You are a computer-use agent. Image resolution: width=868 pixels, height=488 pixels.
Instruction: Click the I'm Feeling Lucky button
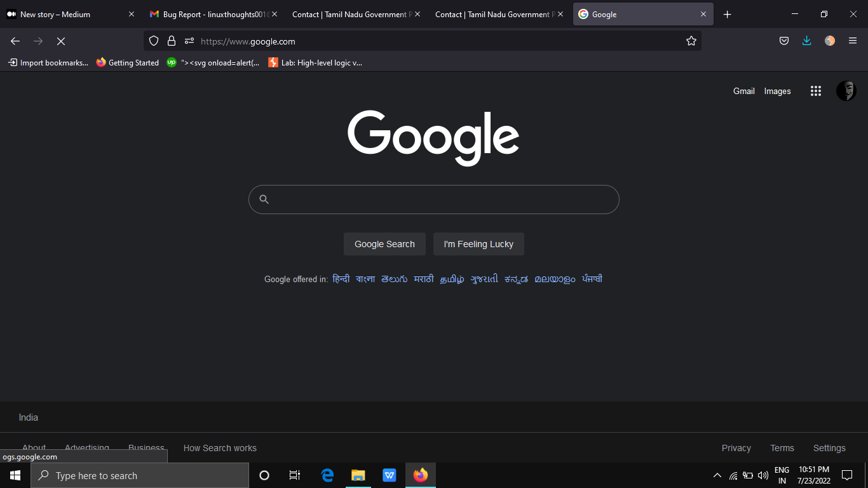[478, 244]
